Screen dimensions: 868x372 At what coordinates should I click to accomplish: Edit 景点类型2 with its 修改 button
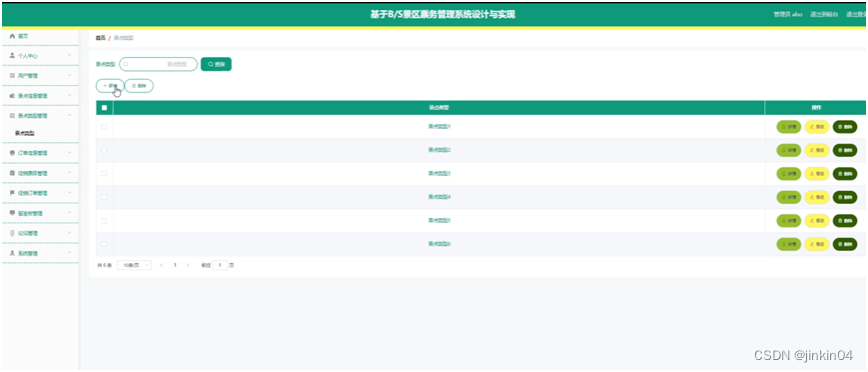tap(816, 150)
